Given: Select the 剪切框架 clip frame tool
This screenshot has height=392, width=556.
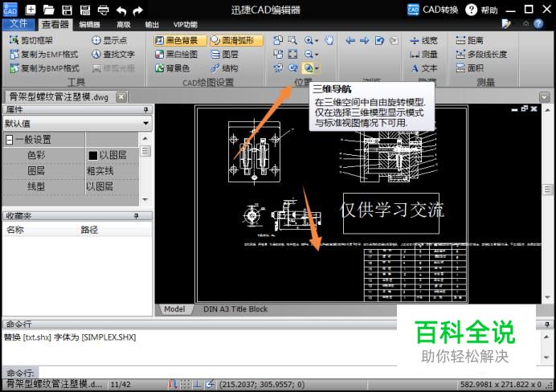Looking at the screenshot, I should pos(31,40).
